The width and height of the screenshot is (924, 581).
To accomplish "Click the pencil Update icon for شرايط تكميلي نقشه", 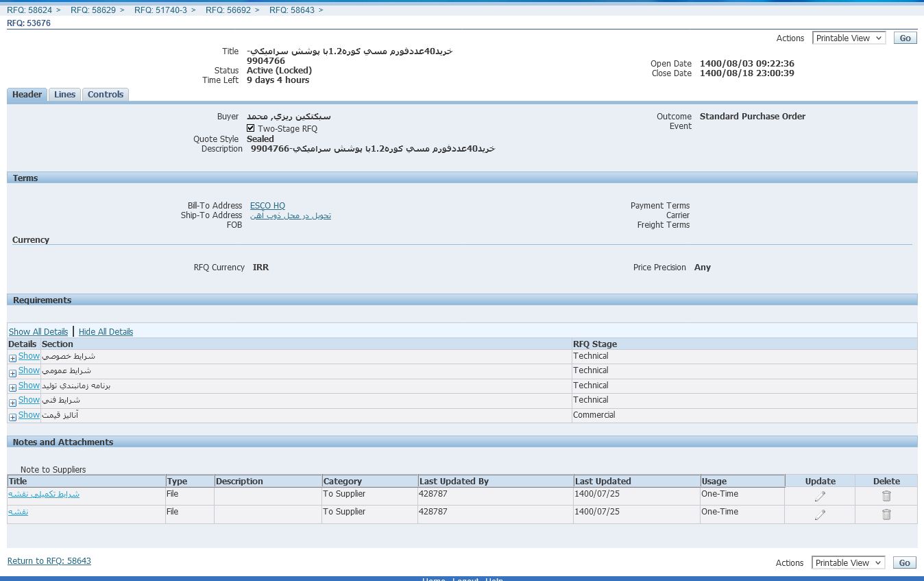I will [x=820, y=497].
